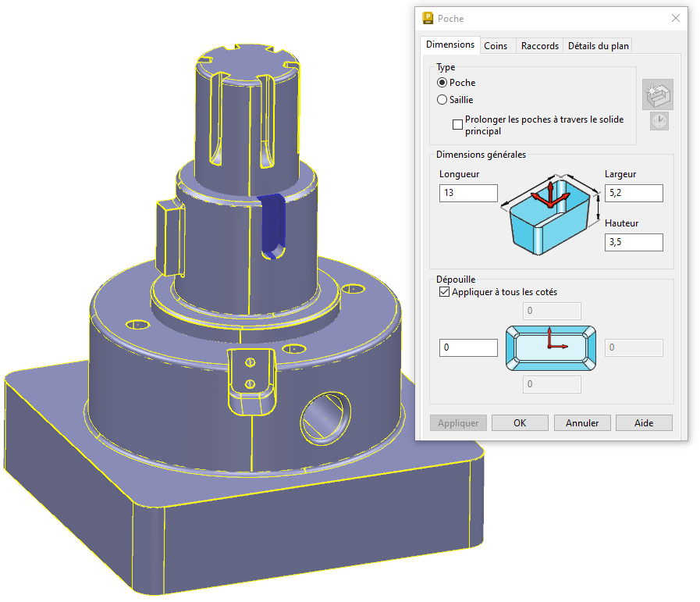The width and height of the screenshot is (700, 602).
Task: Click the dépouille top-view preview diagram
Action: (551, 348)
